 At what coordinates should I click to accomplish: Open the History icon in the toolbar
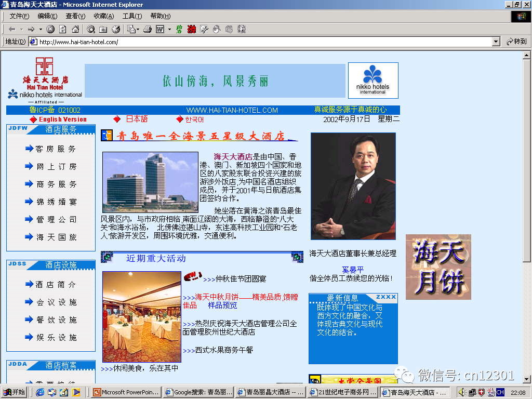coord(116,30)
